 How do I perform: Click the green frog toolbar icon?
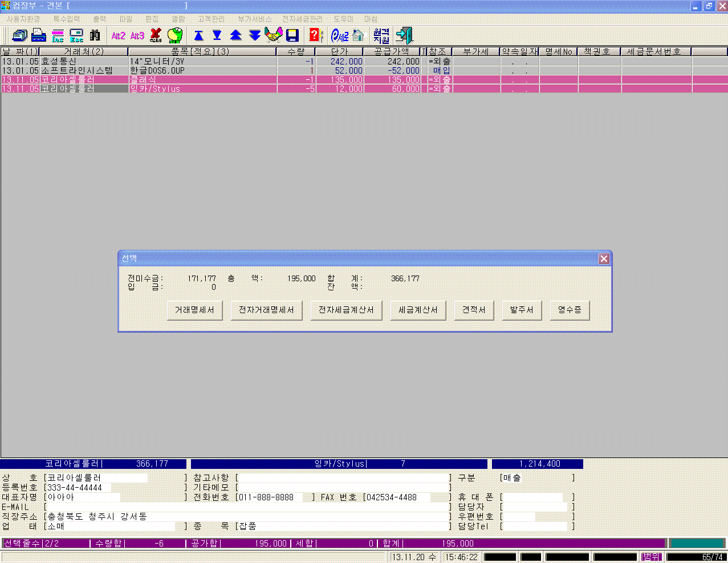tap(175, 35)
